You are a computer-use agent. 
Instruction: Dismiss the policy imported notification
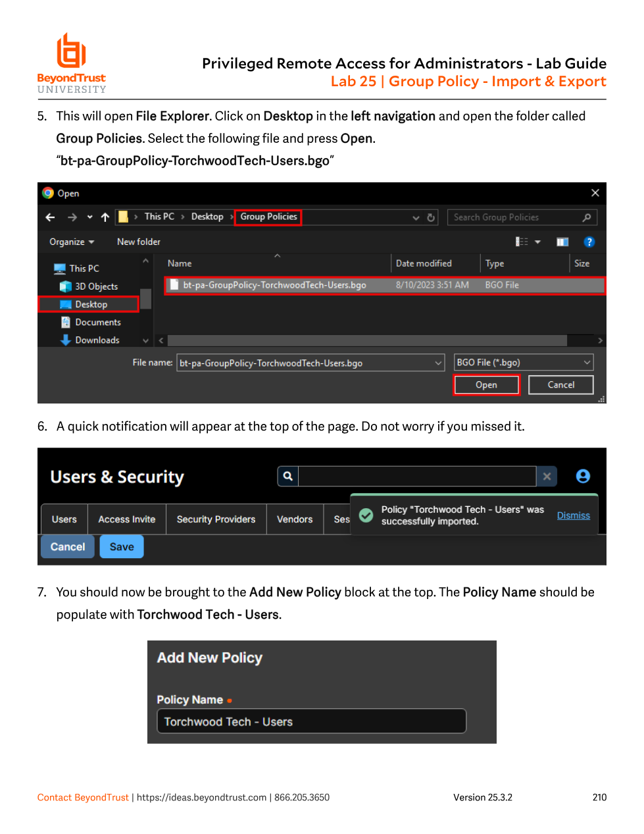(574, 515)
